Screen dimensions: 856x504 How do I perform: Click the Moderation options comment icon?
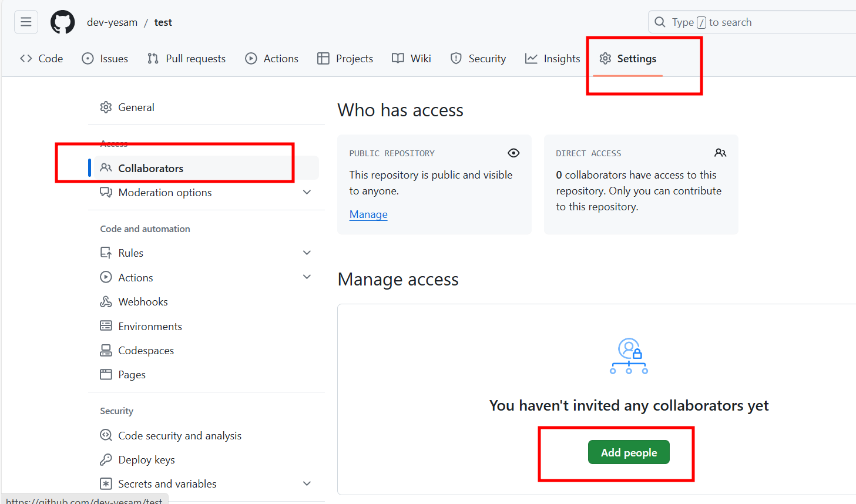click(106, 192)
